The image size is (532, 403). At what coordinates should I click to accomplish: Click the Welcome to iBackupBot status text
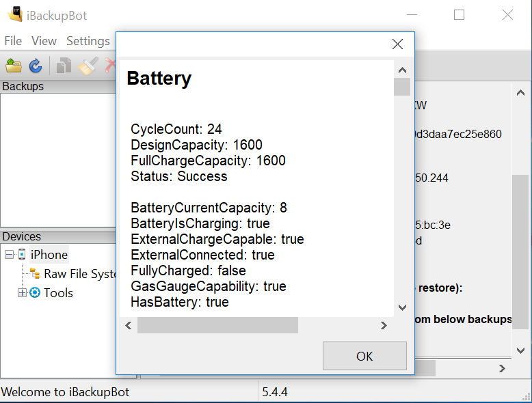[x=65, y=392]
